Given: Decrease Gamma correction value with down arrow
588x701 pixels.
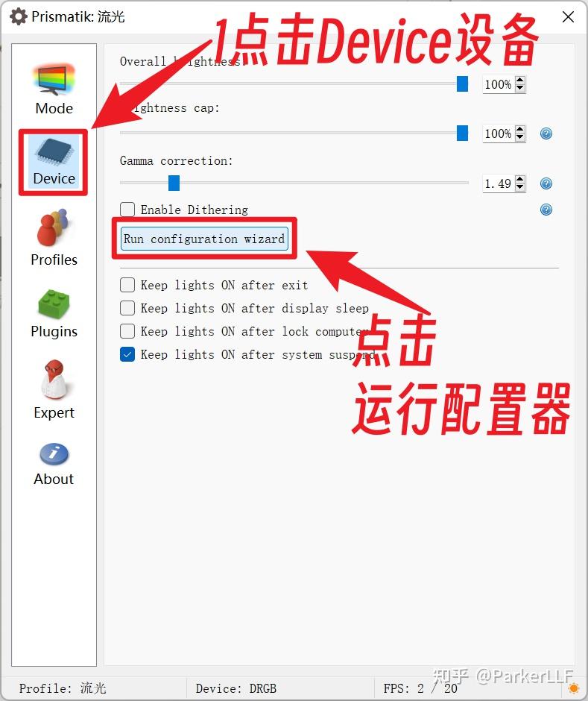Looking at the screenshot, I should 519,187.
